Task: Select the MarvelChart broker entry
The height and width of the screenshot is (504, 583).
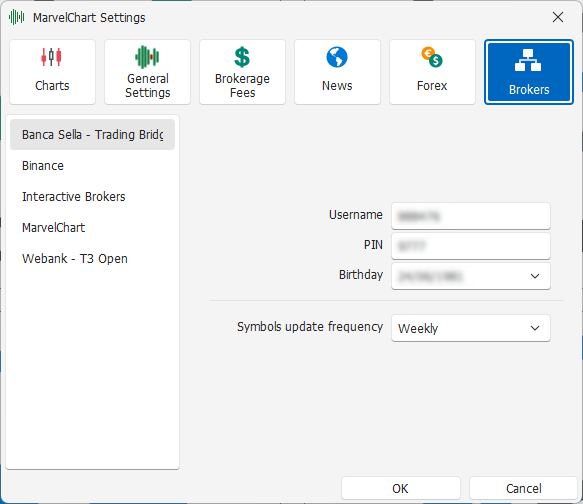Action: click(x=92, y=227)
